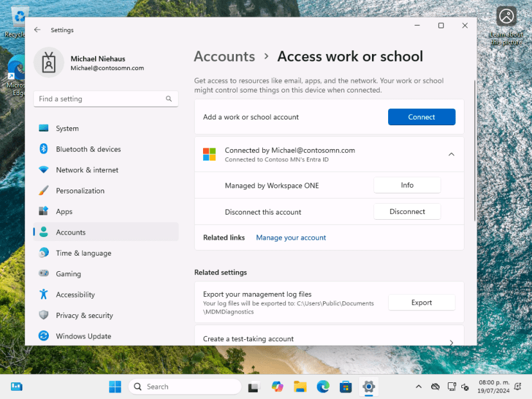The height and width of the screenshot is (399, 532).
Task: Click the back arrow in Settings
Action: (x=37, y=30)
